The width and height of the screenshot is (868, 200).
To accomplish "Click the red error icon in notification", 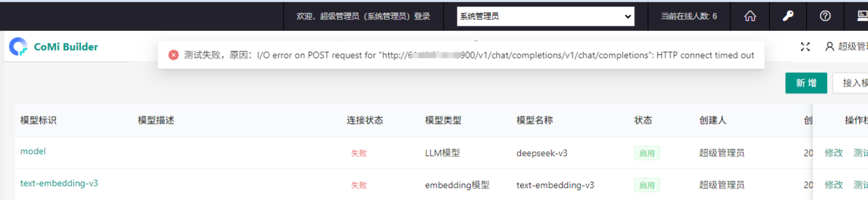I will (174, 55).
